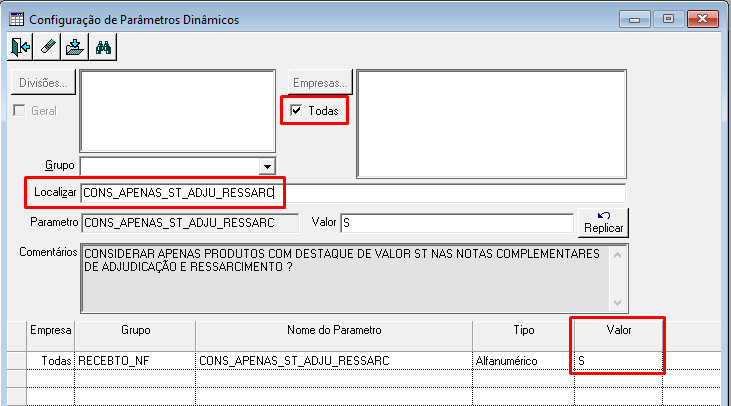The image size is (731, 406).
Task: Click the Comentários text area
Action: (345, 278)
